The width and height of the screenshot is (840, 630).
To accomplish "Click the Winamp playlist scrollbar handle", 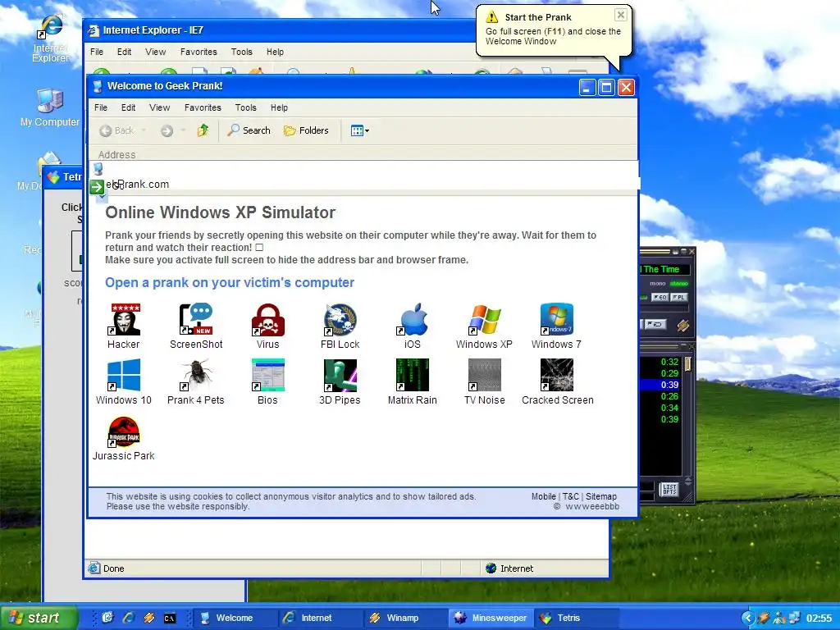I will tap(688, 364).
